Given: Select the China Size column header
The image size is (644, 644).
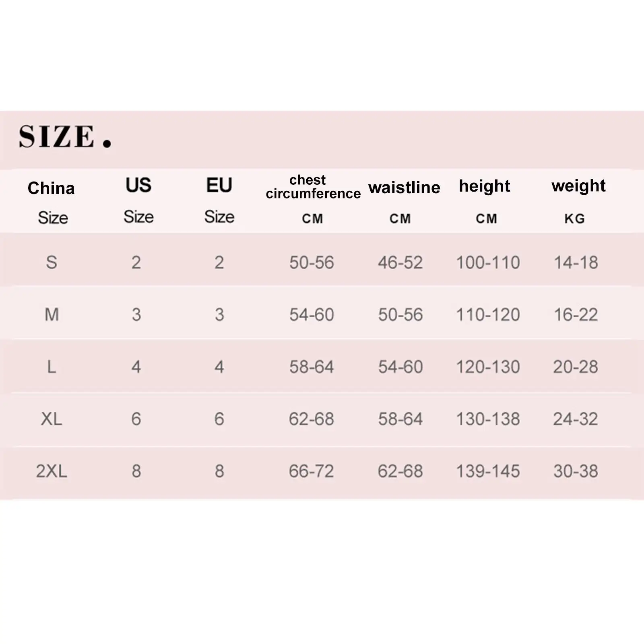Looking at the screenshot, I should pyautogui.click(x=52, y=202).
